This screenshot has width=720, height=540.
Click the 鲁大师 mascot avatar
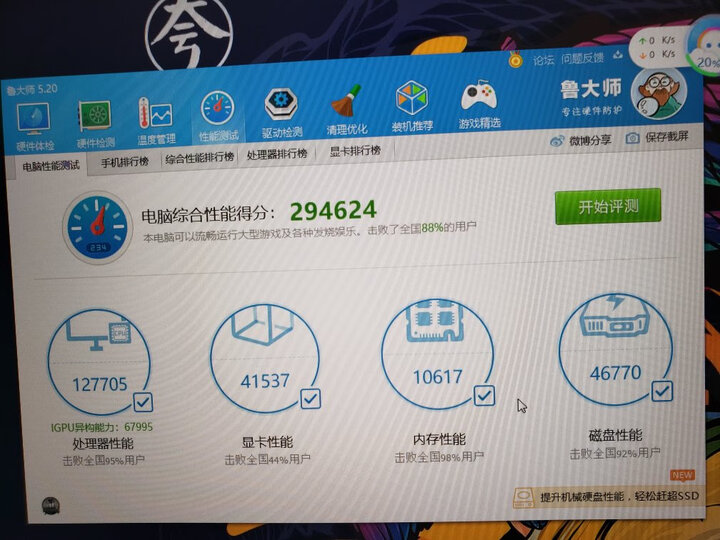coord(658,94)
